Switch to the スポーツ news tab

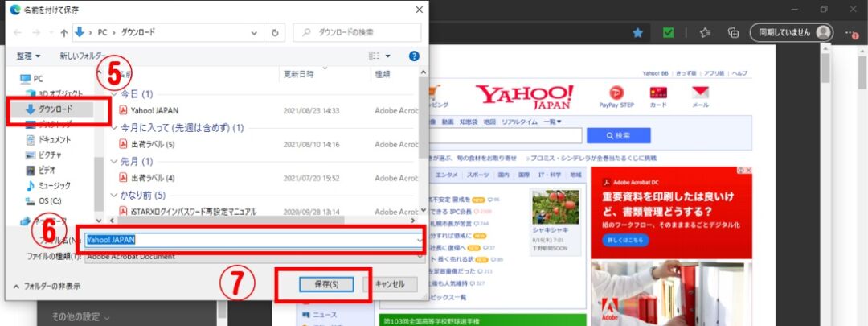point(477,175)
